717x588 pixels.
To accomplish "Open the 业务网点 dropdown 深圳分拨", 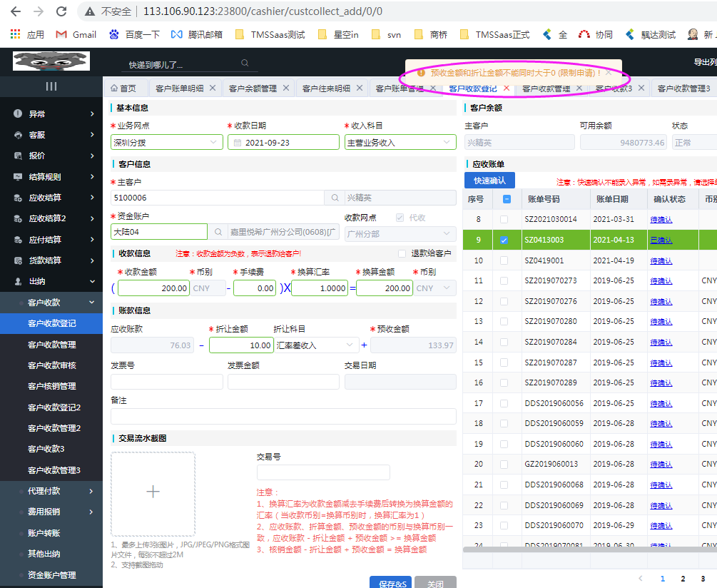I will pos(167,142).
